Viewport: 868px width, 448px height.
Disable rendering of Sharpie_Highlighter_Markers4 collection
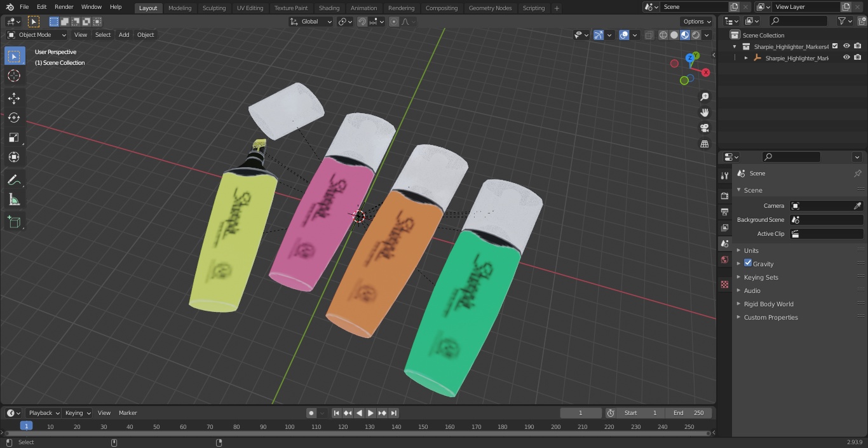click(857, 46)
